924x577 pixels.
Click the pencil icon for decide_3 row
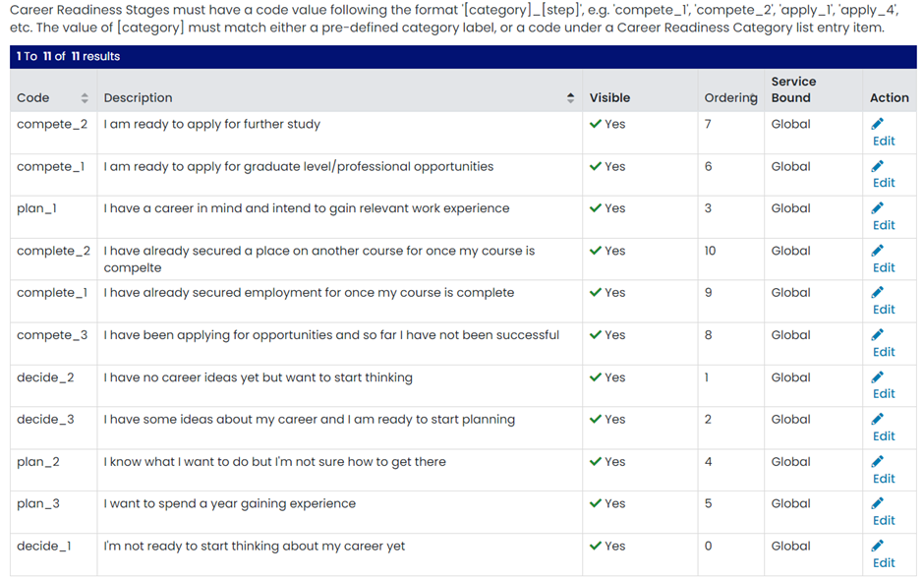click(x=878, y=419)
